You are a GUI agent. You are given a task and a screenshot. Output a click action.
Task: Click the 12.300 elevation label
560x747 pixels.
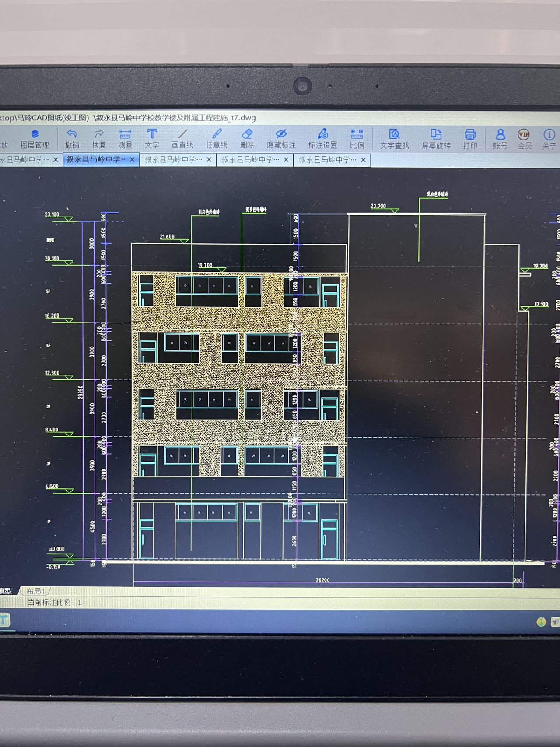coord(52,373)
